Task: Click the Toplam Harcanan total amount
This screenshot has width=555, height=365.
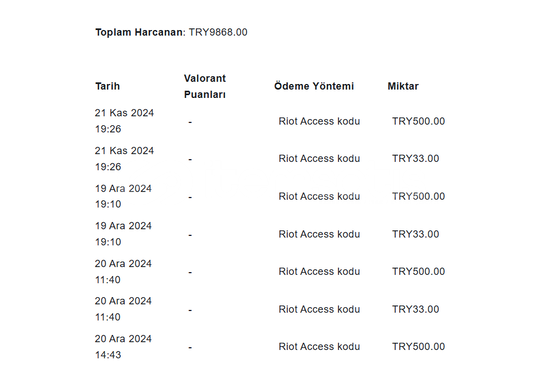Action: click(218, 32)
